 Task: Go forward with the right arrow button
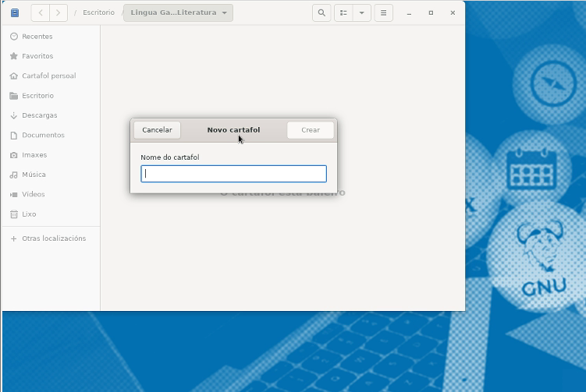[59, 13]
